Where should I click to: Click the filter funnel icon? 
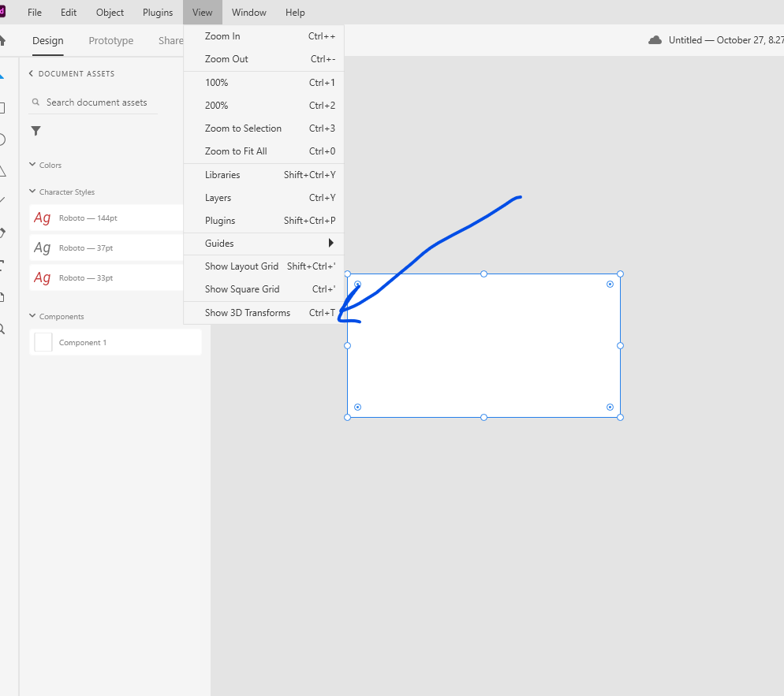coord(35,131)
